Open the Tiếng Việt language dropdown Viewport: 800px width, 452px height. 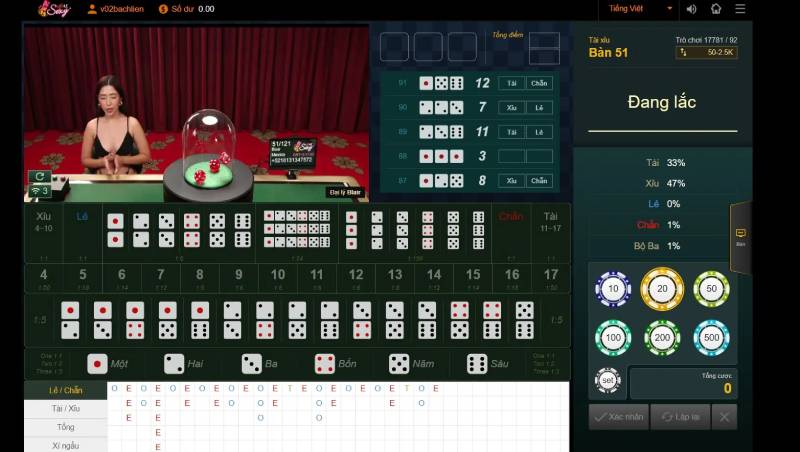tap(641, 9)
